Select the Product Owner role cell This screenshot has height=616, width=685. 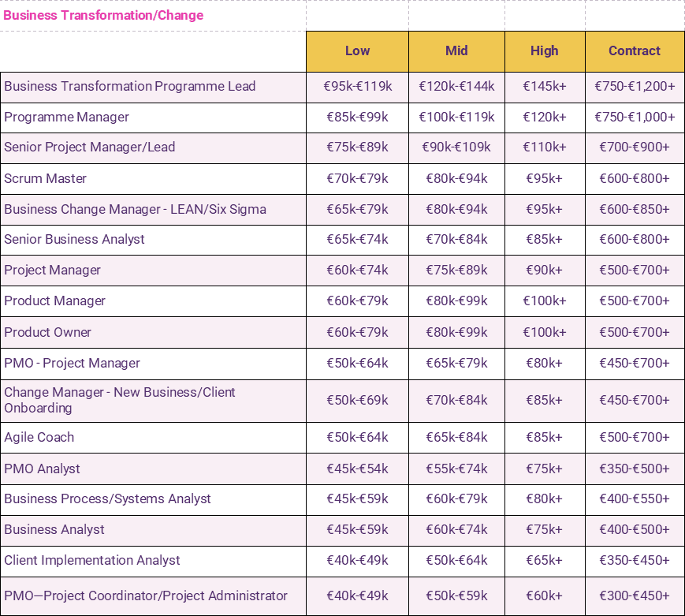coord(47,333)
